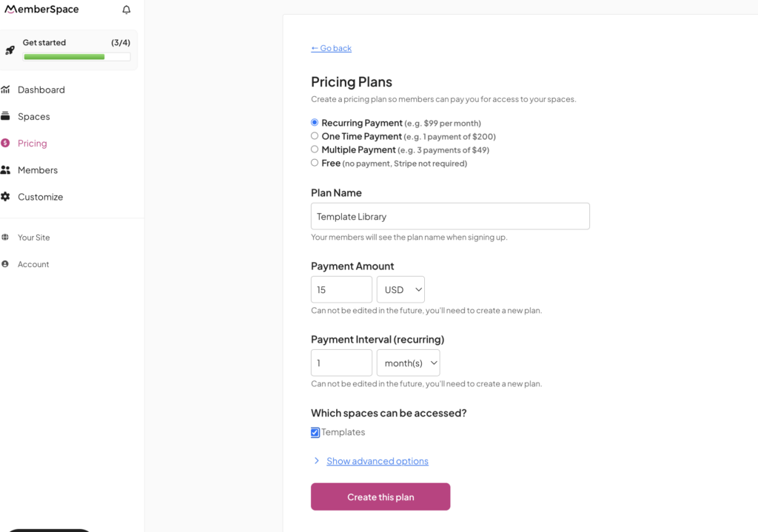Uncheck the Templates space checkbox

coord(315,432)
